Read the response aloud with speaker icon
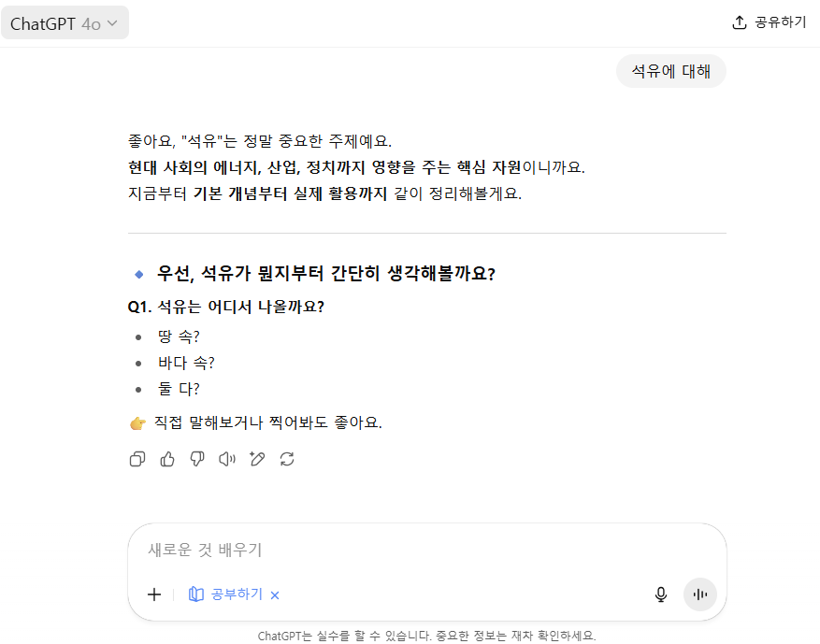820x644 pixels. click(x=227, y=459)
